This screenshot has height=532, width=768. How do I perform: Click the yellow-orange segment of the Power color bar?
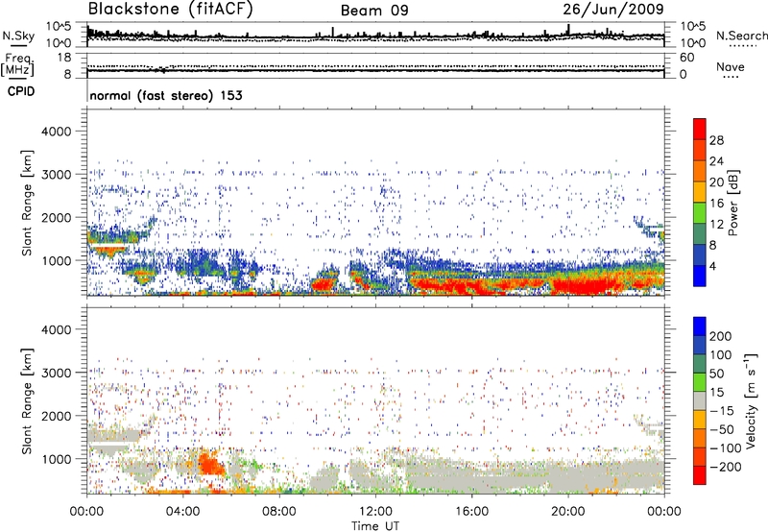tap(700, 191)
